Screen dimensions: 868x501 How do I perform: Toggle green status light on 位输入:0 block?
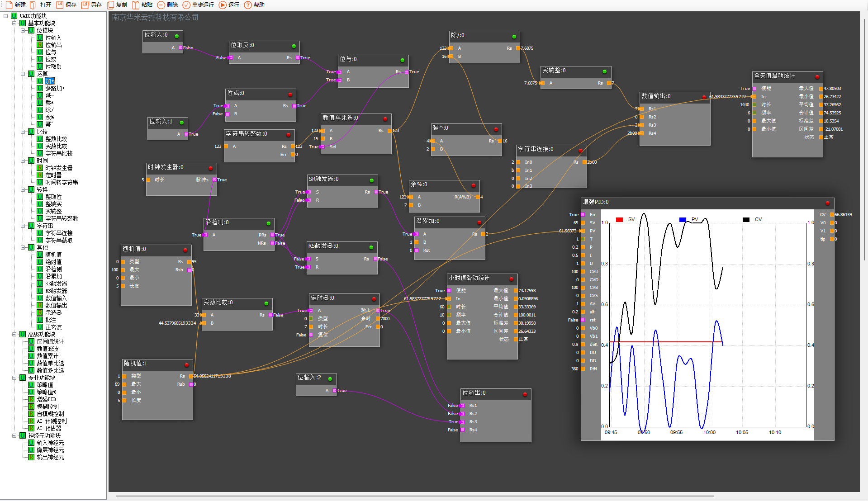(x=176, y=36)
